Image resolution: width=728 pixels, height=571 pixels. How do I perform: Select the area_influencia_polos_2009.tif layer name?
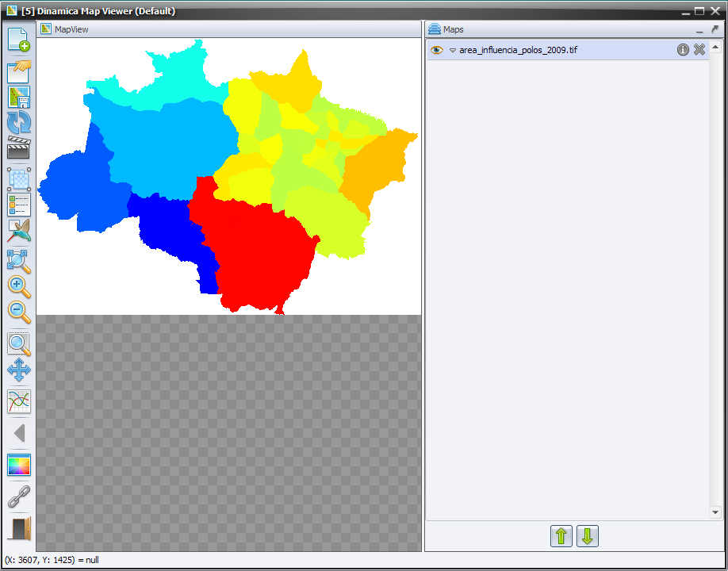point(518,50)
